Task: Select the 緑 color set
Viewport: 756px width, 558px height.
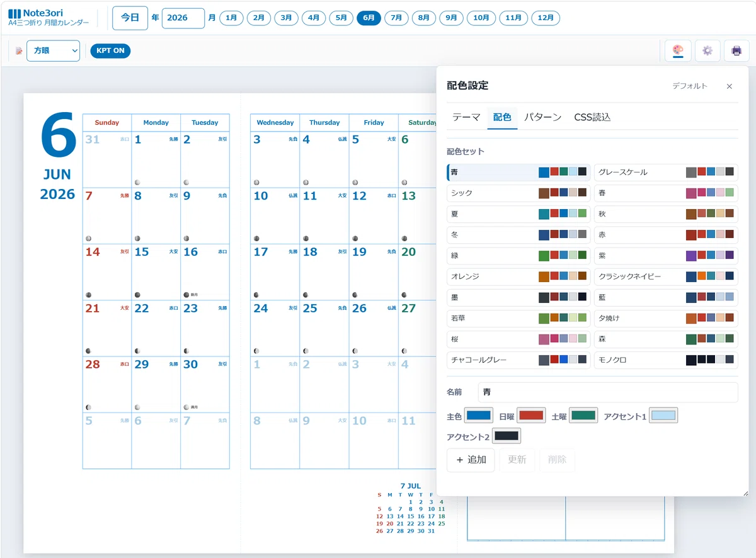Action: click(518, 256)
